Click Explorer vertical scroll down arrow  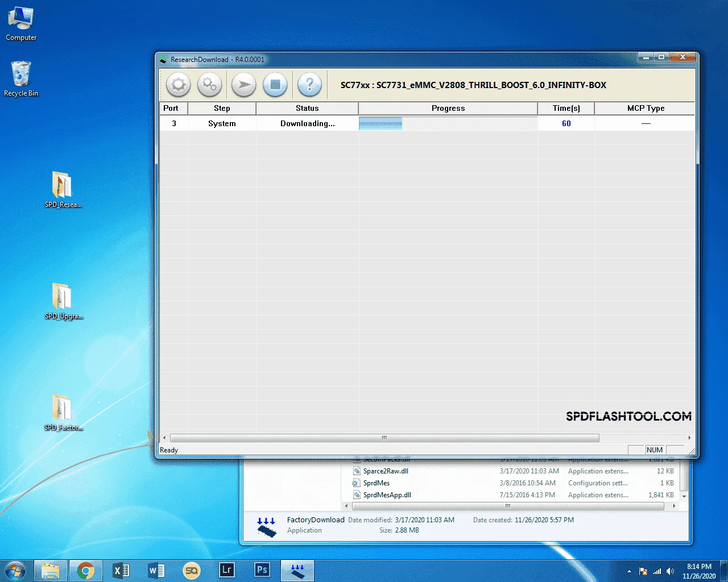[x=684, y=496]
